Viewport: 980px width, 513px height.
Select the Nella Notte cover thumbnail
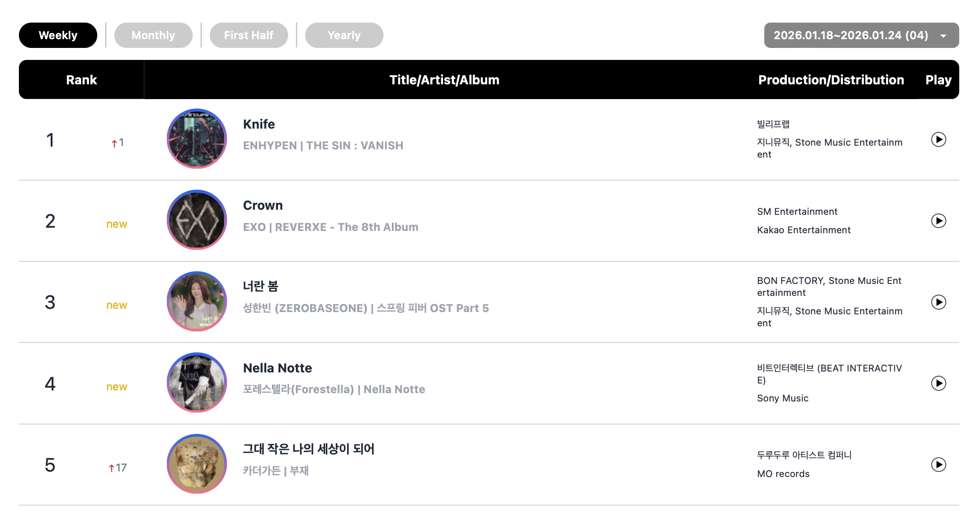tap(197, 383)
